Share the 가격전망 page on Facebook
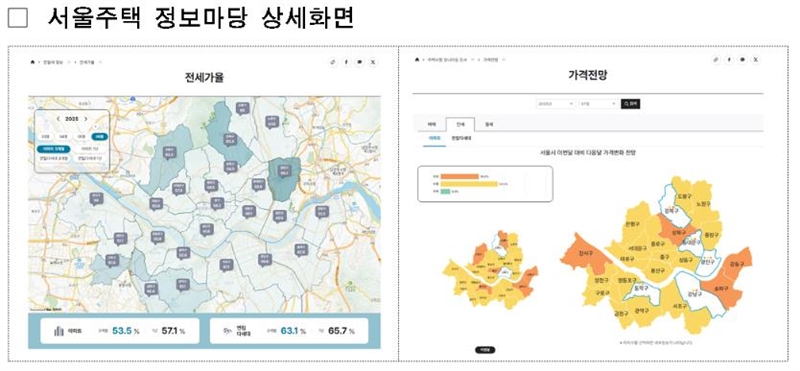 pos(729,60)
